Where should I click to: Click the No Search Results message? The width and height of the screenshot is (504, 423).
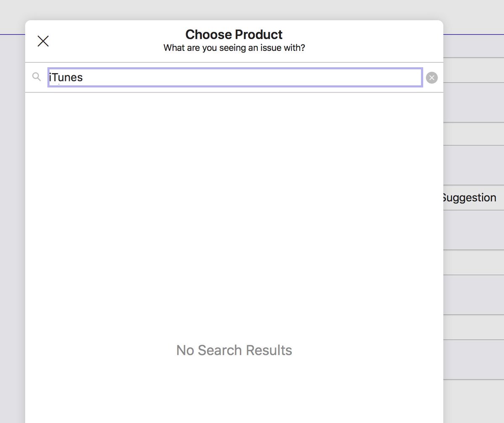(234, 350)
